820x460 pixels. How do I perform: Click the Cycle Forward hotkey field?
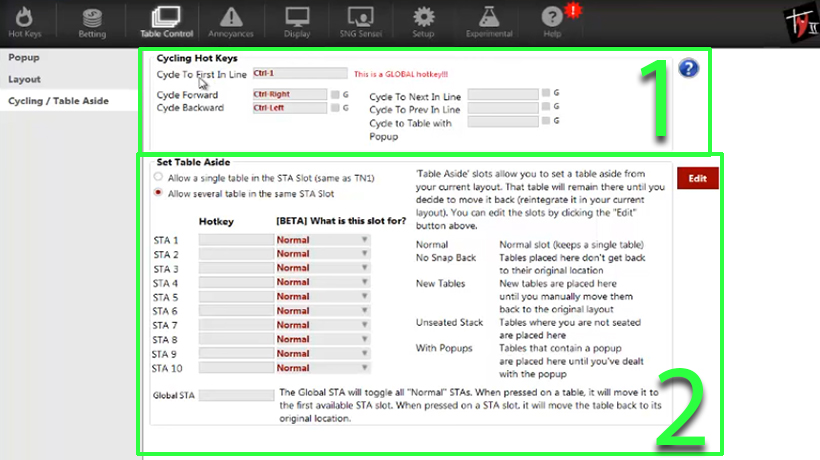tap(290, 94)
